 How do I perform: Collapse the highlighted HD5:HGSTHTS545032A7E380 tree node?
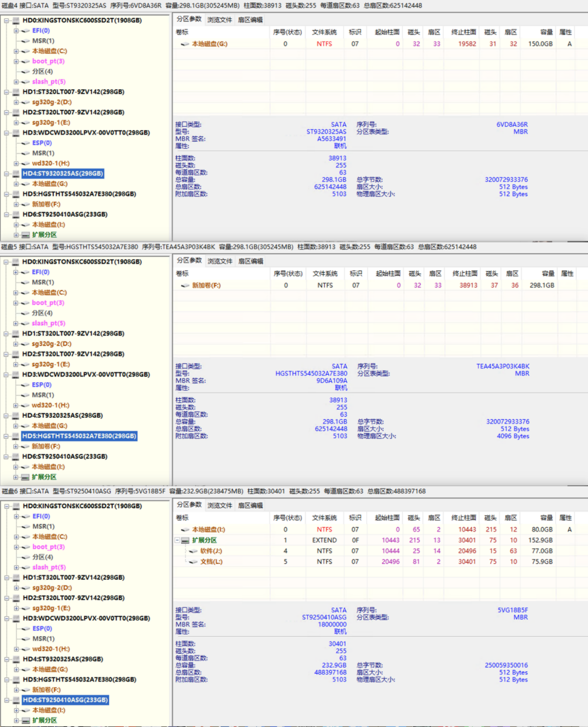(6, 436)
